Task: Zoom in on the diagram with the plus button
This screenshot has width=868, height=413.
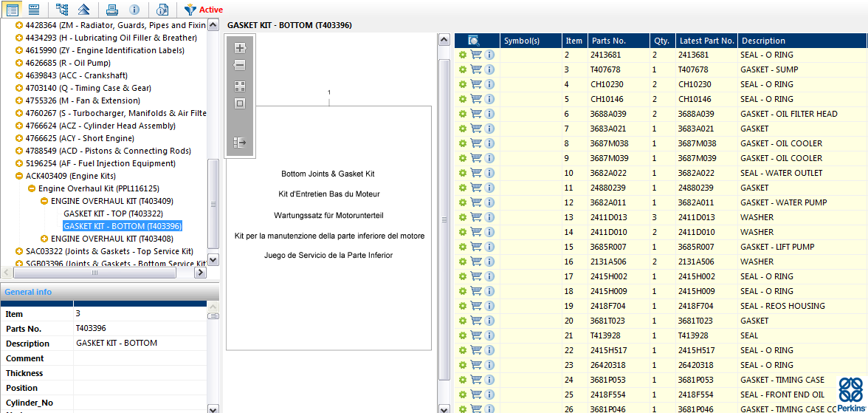Action: point(240,48)
